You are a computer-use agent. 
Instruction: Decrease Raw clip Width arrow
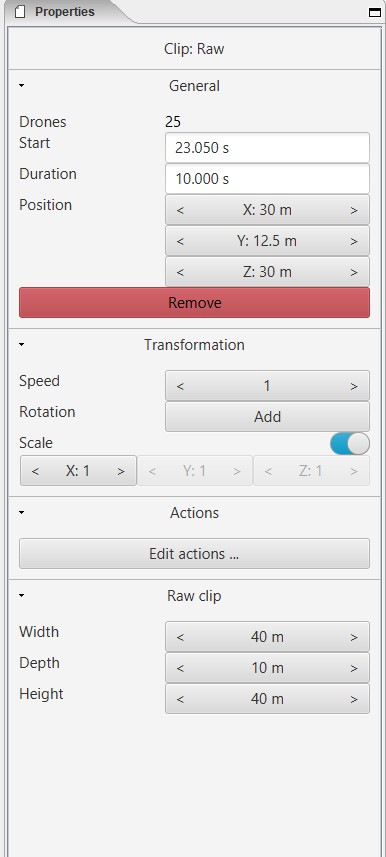tap(180, 637)
